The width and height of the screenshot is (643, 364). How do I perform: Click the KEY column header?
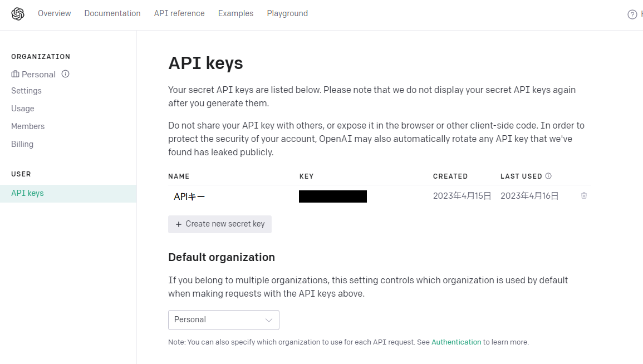click(x=306, y=176)
